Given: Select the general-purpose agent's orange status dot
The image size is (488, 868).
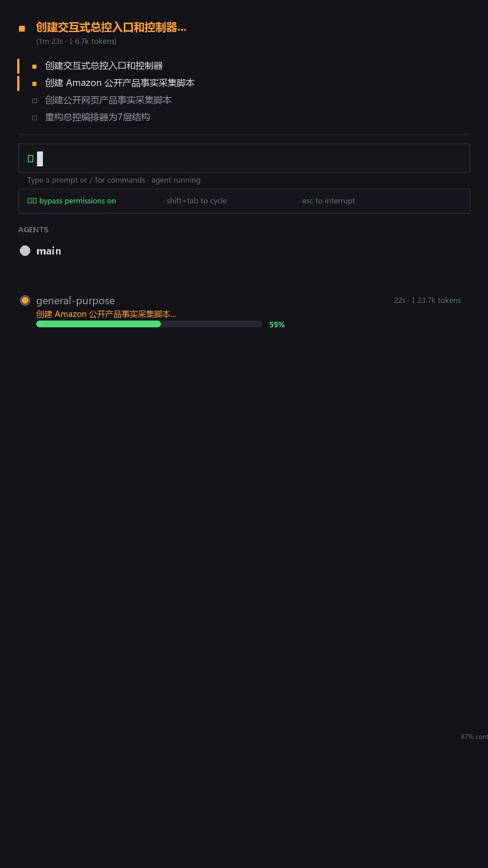Looking at the screenshot, I should [x=25, y=300].
